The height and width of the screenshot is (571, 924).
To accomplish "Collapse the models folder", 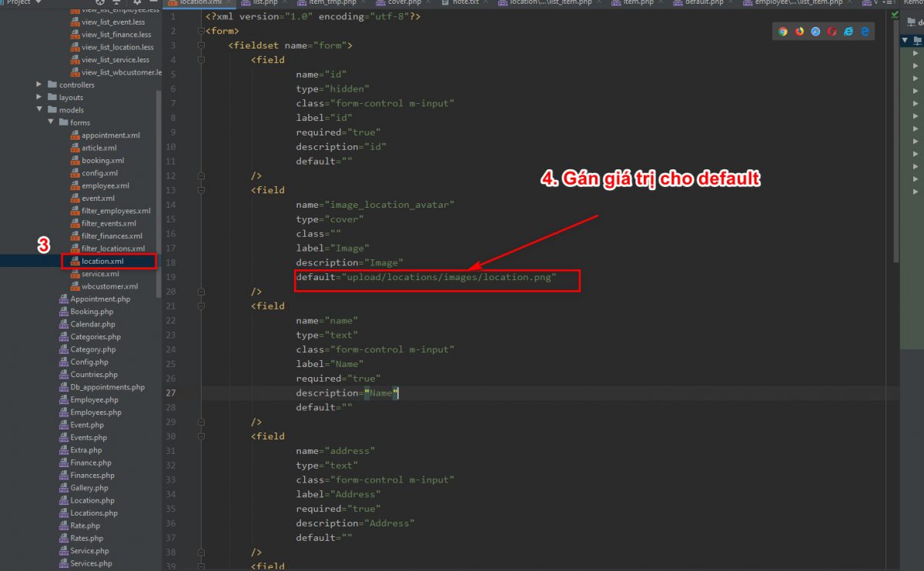I will coord(39,110).
